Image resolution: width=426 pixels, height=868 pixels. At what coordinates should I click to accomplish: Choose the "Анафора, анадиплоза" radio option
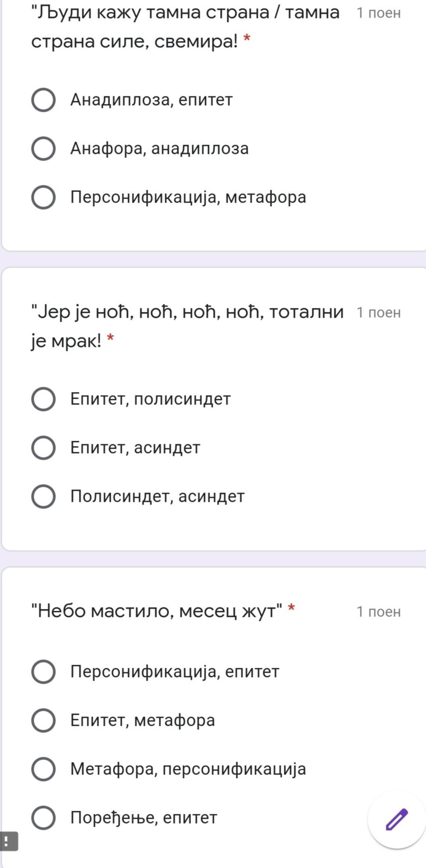pyautogui.click(x=43, y=149)
